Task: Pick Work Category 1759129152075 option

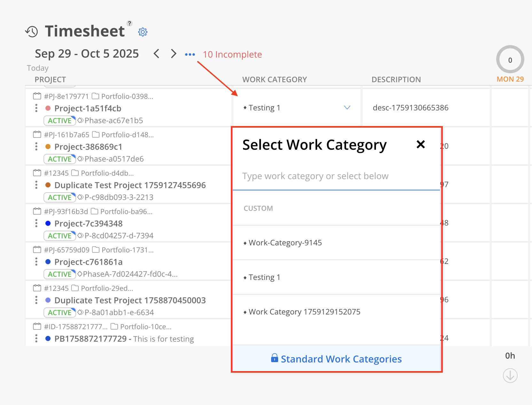Action: coord(304,312)
